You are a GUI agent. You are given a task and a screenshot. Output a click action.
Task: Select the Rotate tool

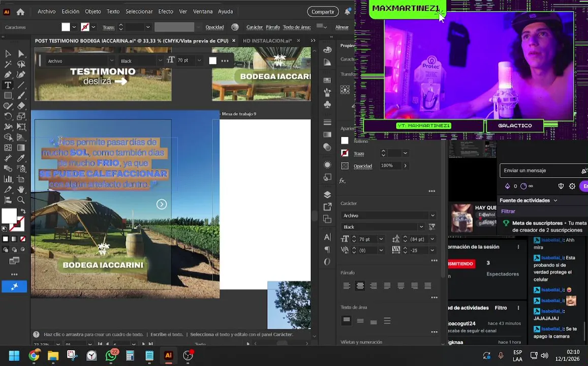click(x=8, y=116)
